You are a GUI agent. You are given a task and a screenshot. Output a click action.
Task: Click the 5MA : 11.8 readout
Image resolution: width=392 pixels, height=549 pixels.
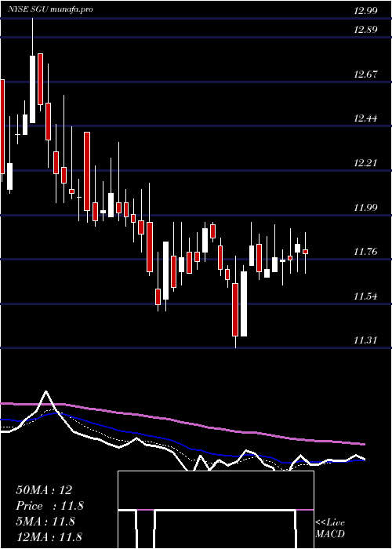(x=45, y=522)
